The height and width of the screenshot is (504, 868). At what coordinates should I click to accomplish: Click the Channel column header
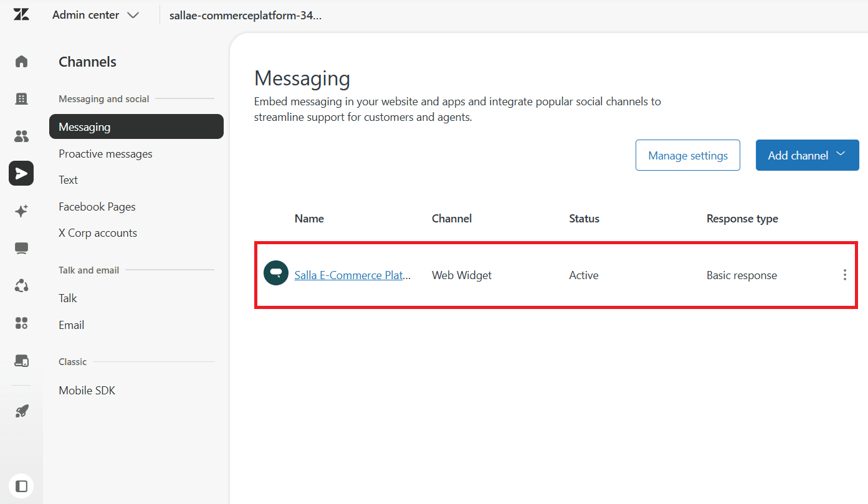point(452,219)
